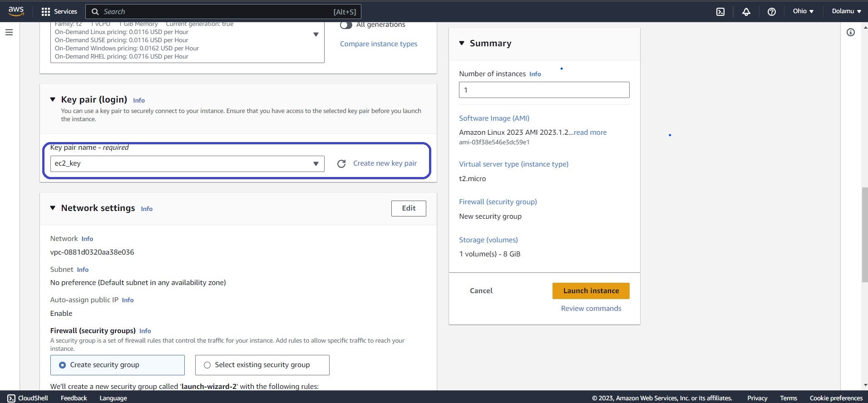Screen dimensions: 868x403
Task: Open Info link next to Firewall (security groups)
Action: 145,331
